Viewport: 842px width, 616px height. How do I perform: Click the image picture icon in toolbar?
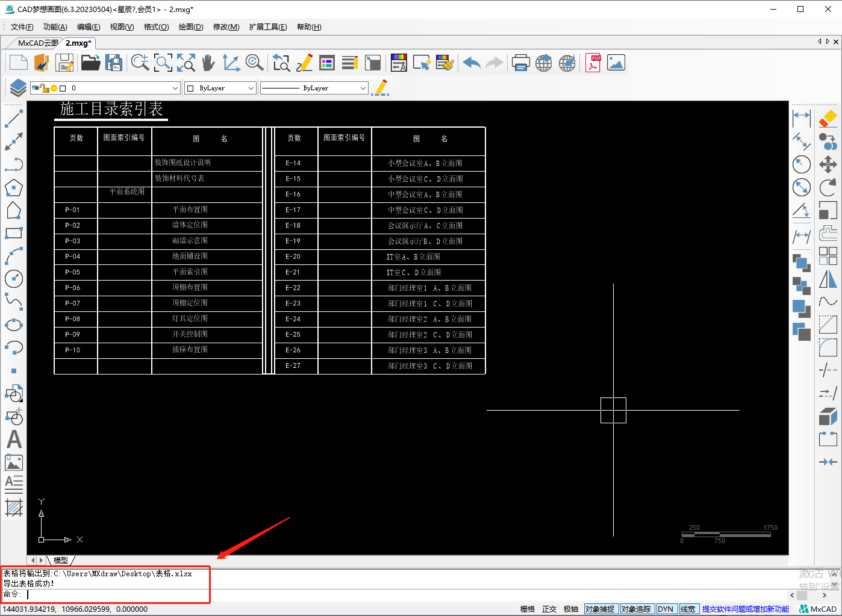pos(616,63)
